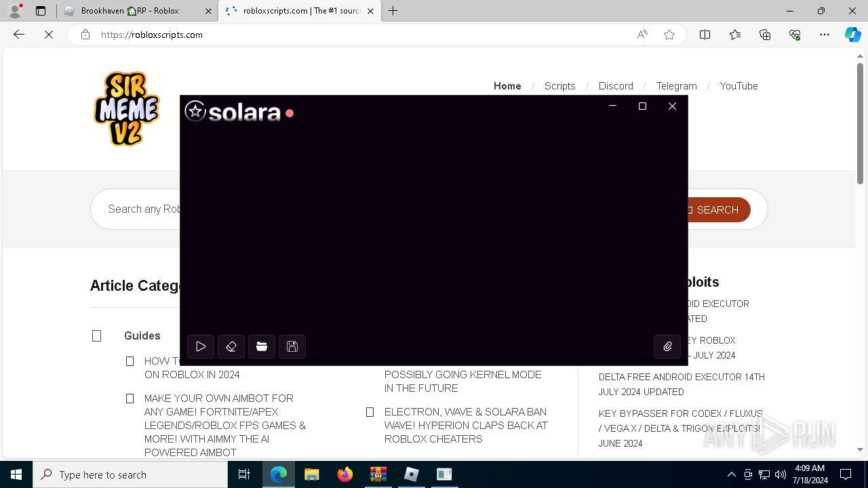Show hidden system tray icons

click(x=731, y=474)
